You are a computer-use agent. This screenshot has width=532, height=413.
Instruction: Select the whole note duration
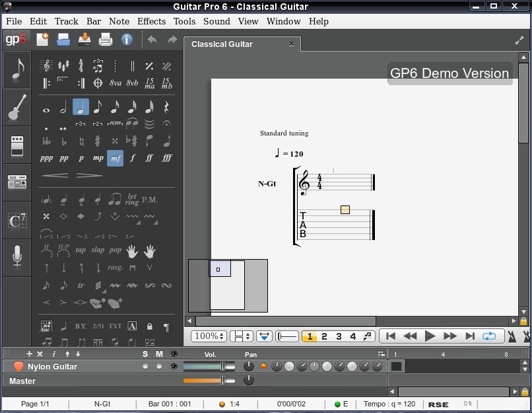(x=46, y=110)
